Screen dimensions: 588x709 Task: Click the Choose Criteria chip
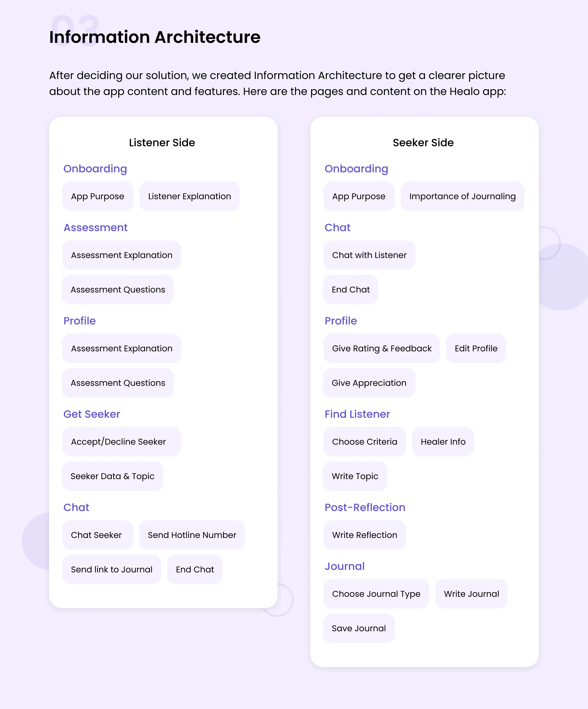364,442
